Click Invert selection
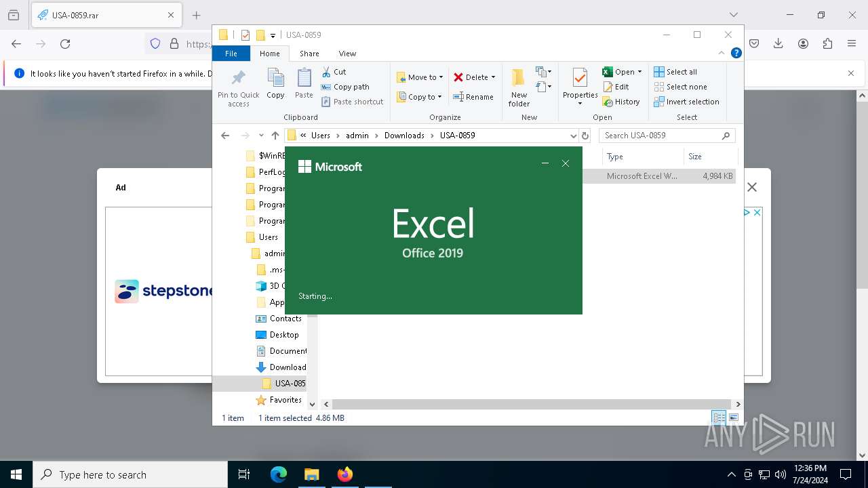Viewport: 868px width, 488px height. 686,102
